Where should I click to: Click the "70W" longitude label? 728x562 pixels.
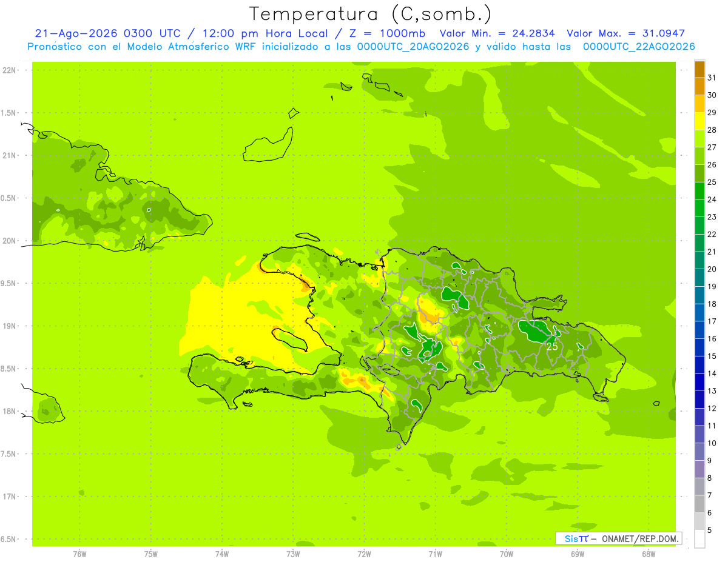[507, 555]
